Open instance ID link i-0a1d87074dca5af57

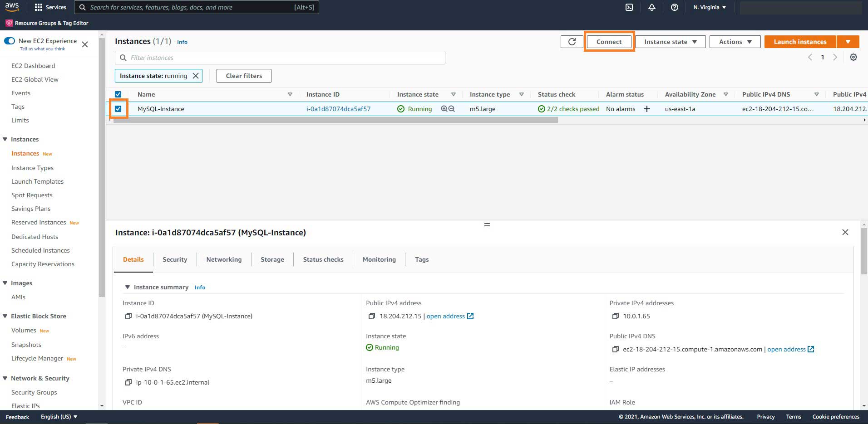pyautogui.click(x=338, y=109)
